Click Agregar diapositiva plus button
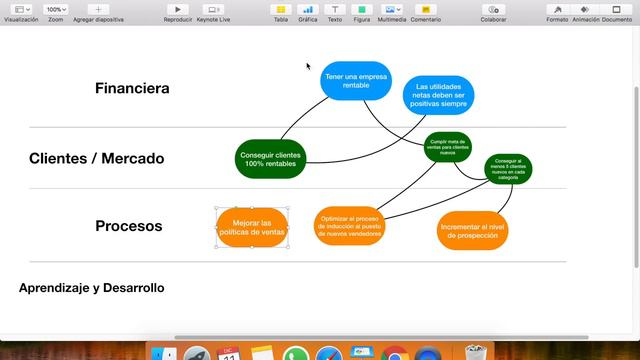Screen dimensions: 640x360 [x=98, y=9]
